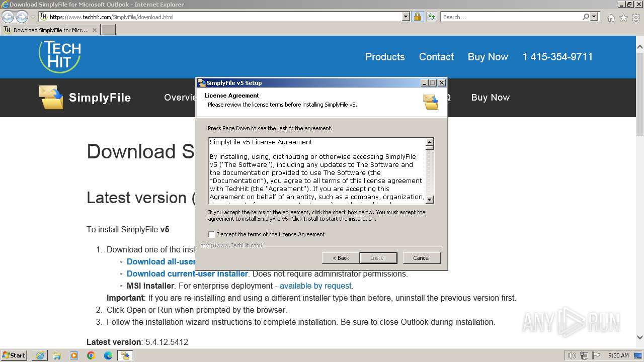
Task: Select SimplyFile setup taskbar item
Action: coord(125,355)
